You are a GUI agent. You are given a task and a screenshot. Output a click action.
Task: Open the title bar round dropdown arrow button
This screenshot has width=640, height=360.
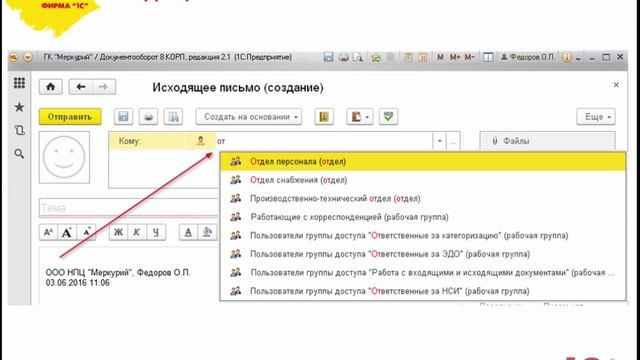pos(28,58)
